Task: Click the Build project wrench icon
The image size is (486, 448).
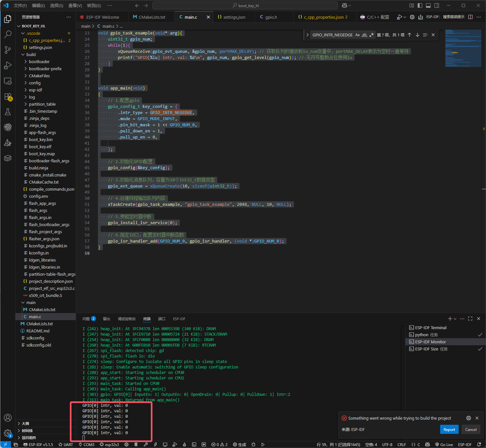Action: [146, 444]
